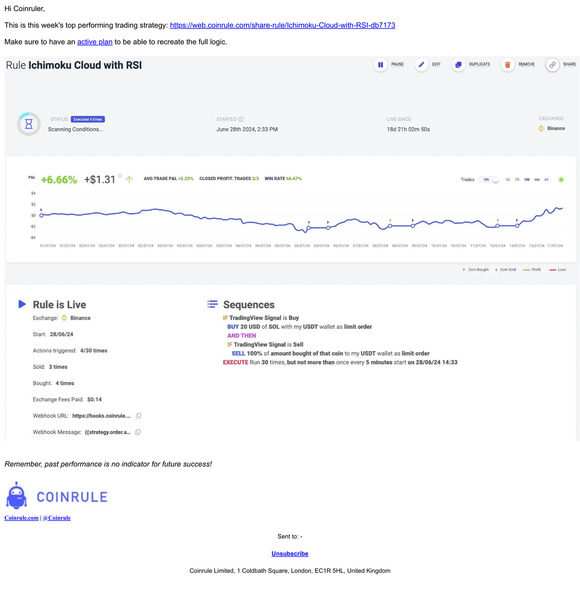
Task: Click the Coin Bought legend item
Action: [x=476, y=270]
